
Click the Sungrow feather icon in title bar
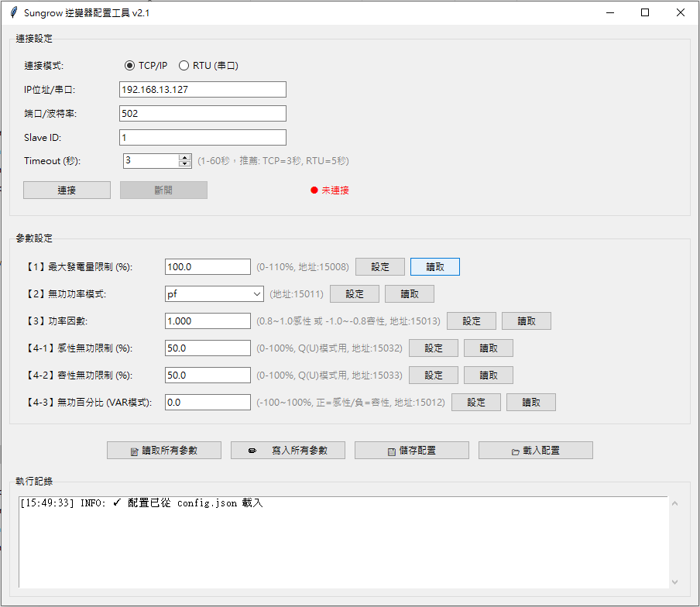[13, 12]
